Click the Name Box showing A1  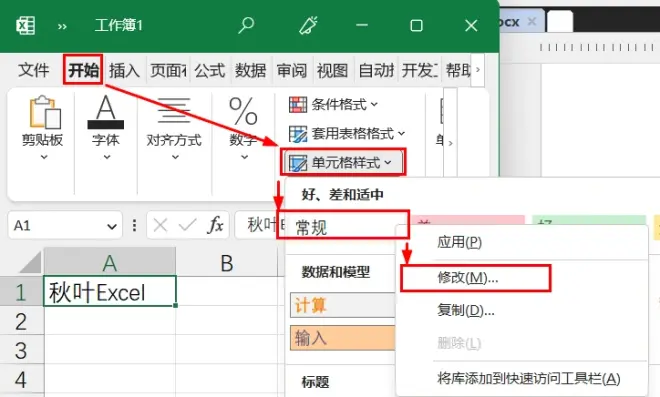coord(57,226)
